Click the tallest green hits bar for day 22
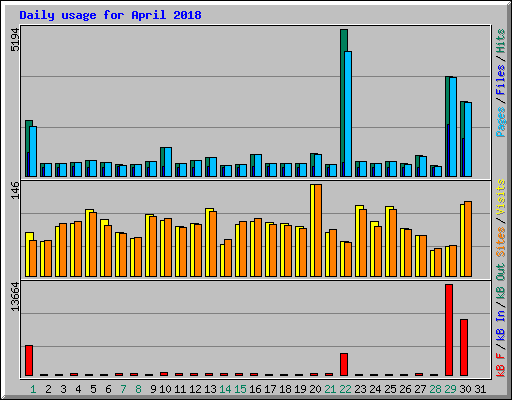Image resolution: width=512 pixels, height=400 pixels. [342, 103]
